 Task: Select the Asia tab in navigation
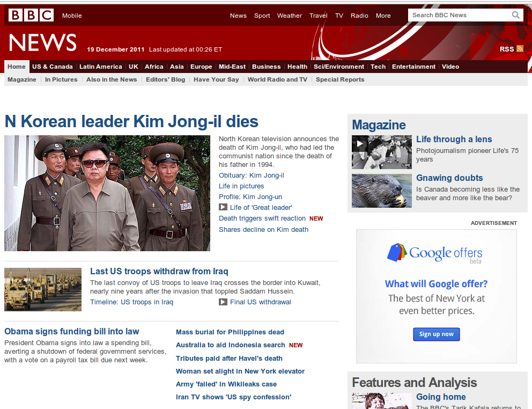tap(176, 67)
